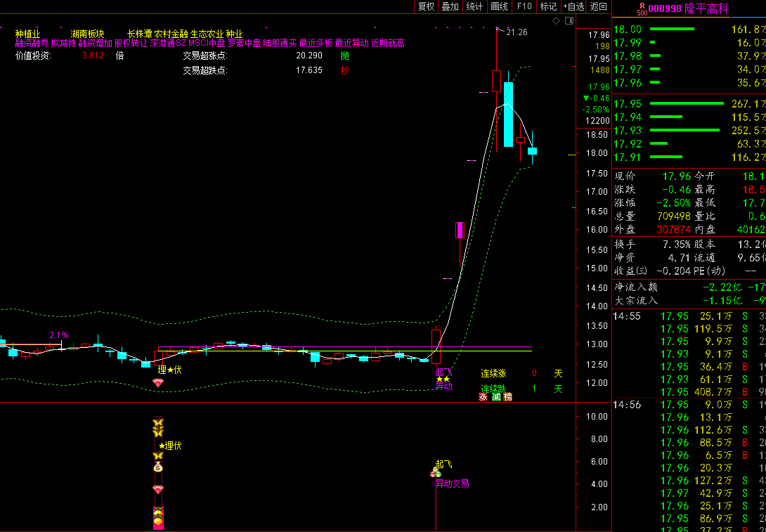Click the butterfly icon below ★埋伏 label
766x532 pixels.
tap(158, 455)
